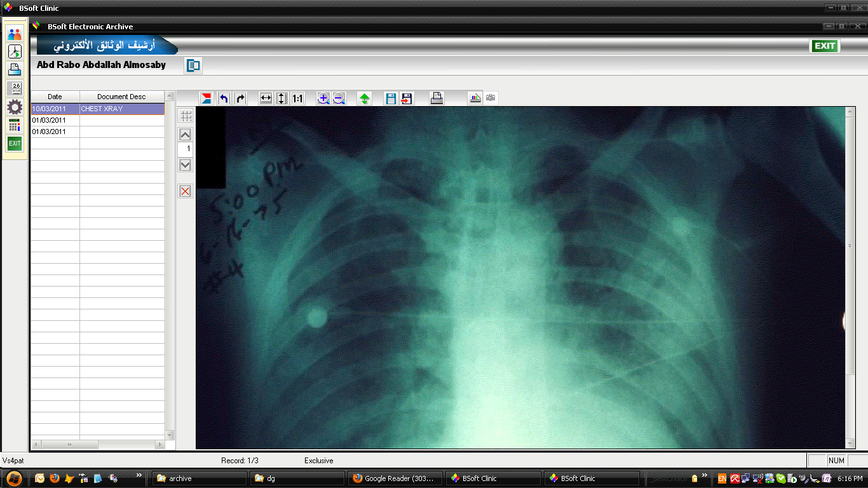Screen dimensions: 868x488
Task: Switch to Google Reader Firefox taskbar button
Action: 395,478
